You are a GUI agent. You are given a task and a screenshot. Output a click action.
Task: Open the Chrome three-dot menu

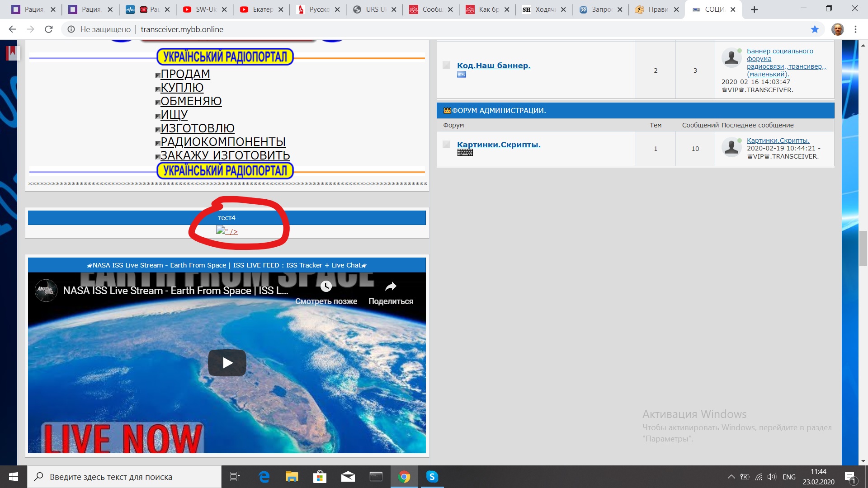855,29
